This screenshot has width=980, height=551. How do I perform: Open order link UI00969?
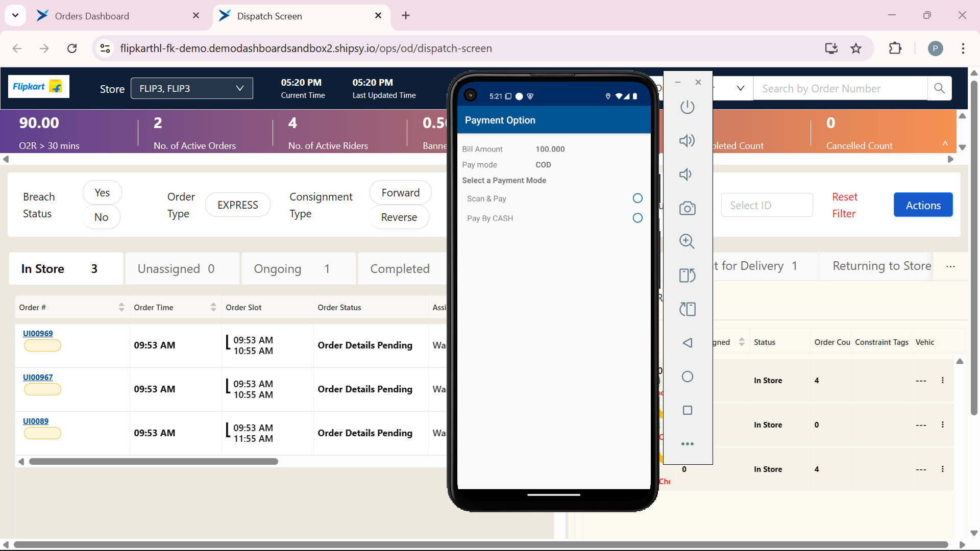38,333
